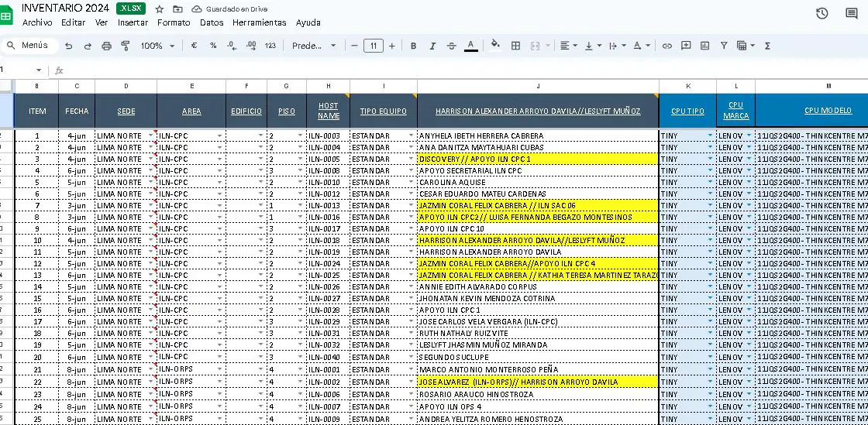
Task: Click the TIPO EQUIPO header cell
Action: point(384,111)
